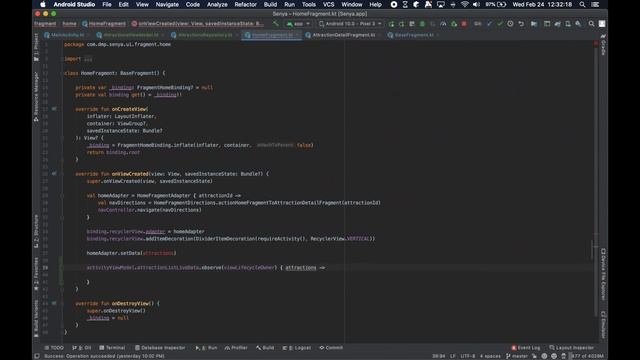Click the green hammer Make Project icon
Viewport: 640px width, 360px height.
276,24
